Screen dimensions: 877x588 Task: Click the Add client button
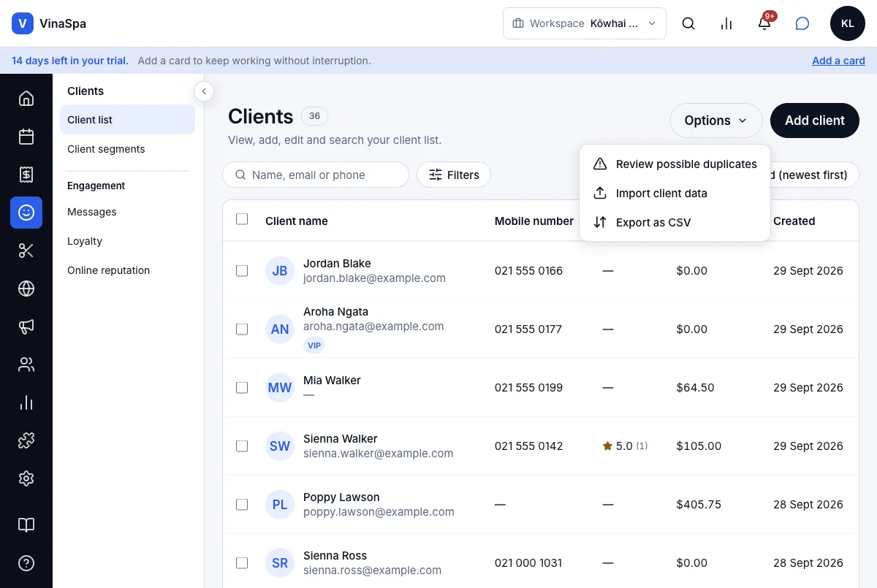(815, 121)
